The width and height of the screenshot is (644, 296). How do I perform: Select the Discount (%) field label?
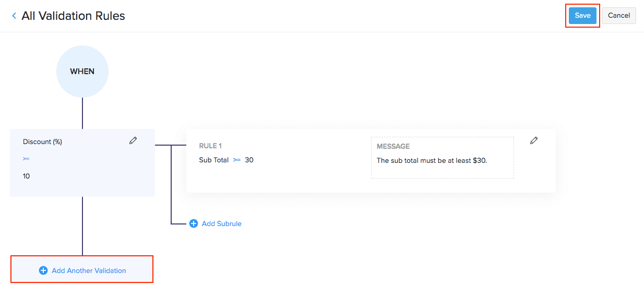tap(42, 141)
